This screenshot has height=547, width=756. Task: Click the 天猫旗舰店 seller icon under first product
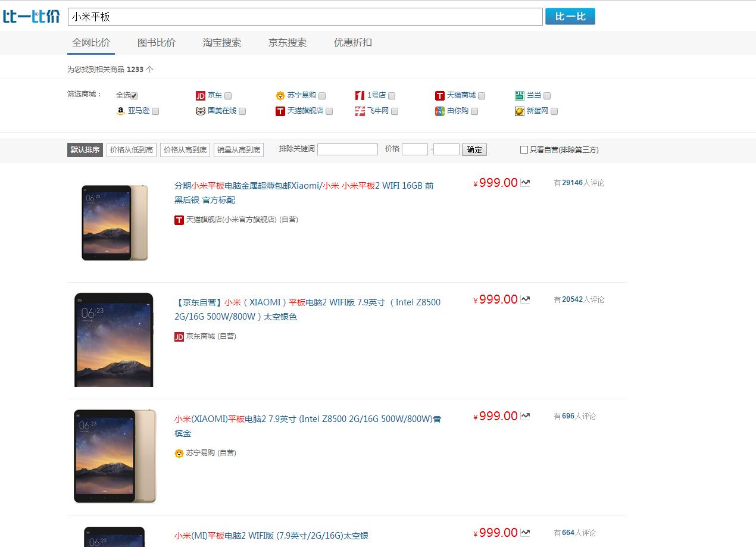[179, 220]
